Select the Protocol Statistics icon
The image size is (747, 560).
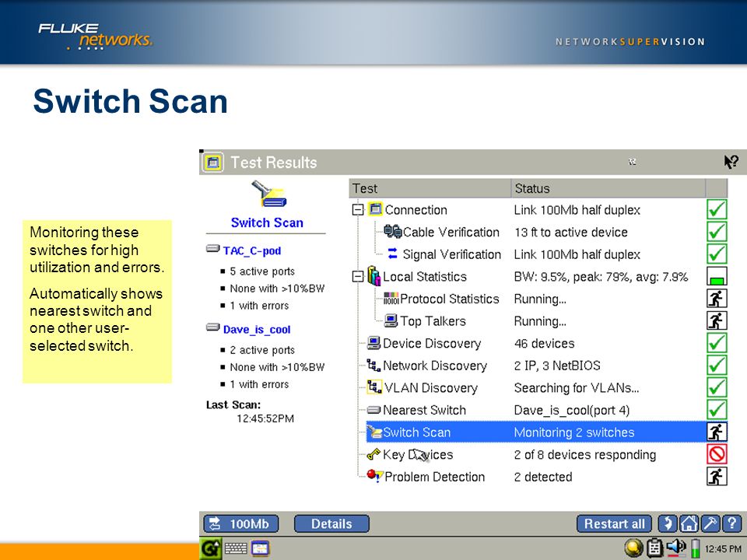pyautogui.click(x=391, y=299)
